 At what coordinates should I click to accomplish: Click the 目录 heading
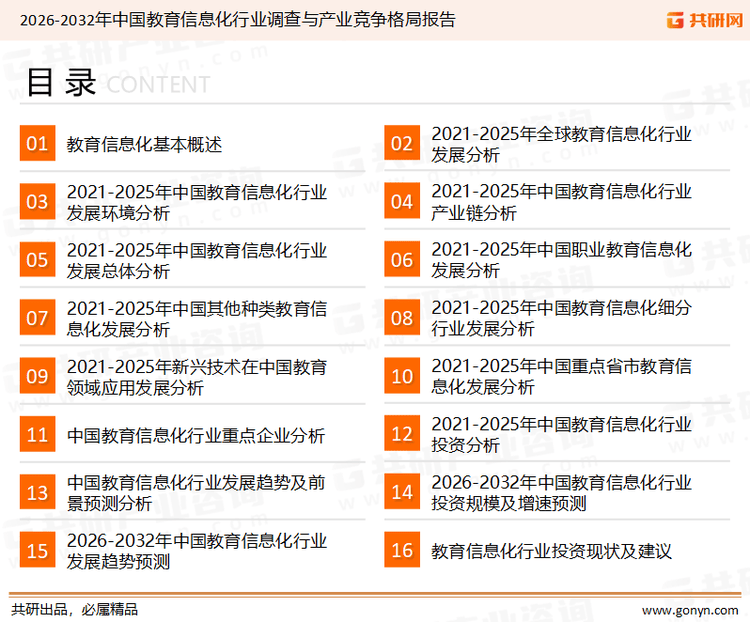click(61, 84)
